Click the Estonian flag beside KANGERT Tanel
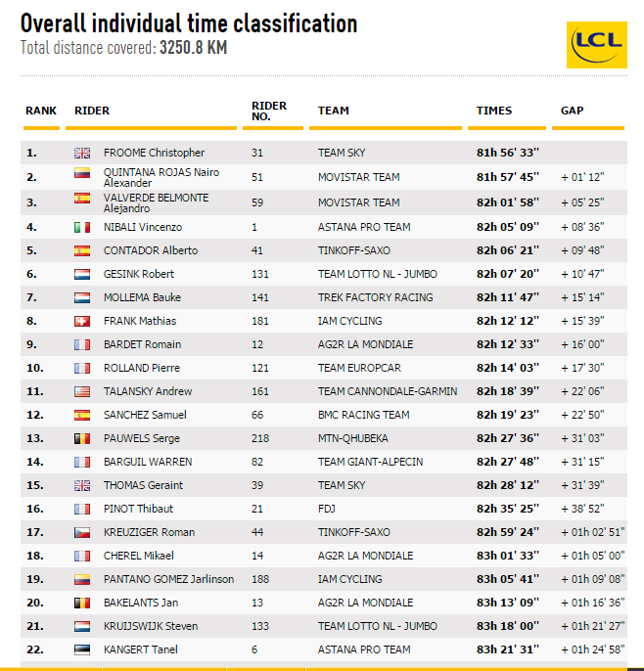 pos(82,649)
